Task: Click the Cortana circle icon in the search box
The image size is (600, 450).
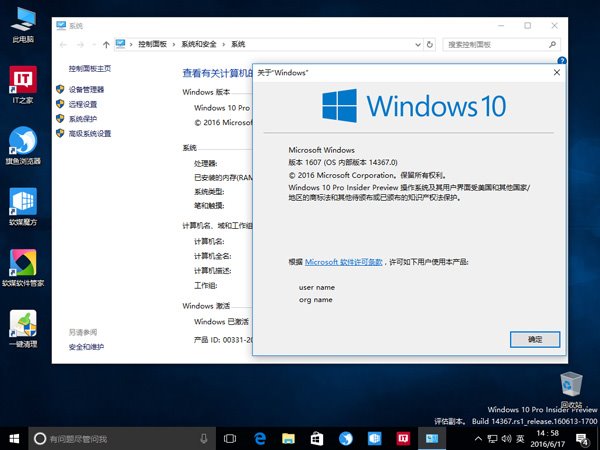Action: [40, 439]
